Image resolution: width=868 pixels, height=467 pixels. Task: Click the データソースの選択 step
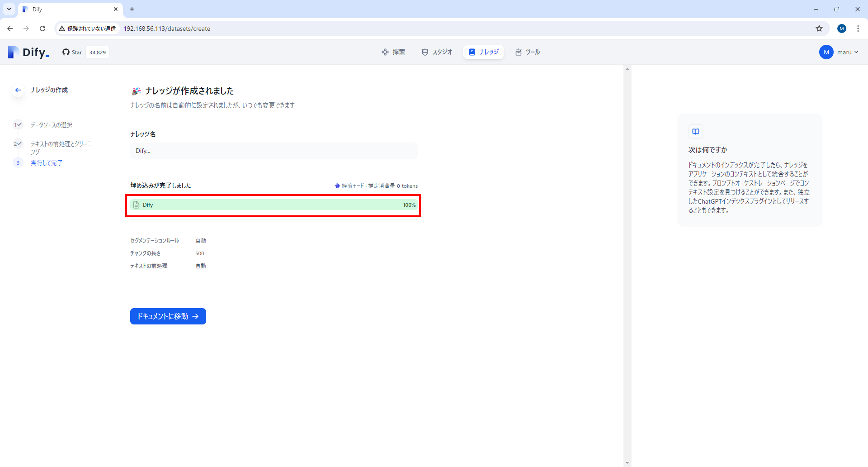(51, 125)
